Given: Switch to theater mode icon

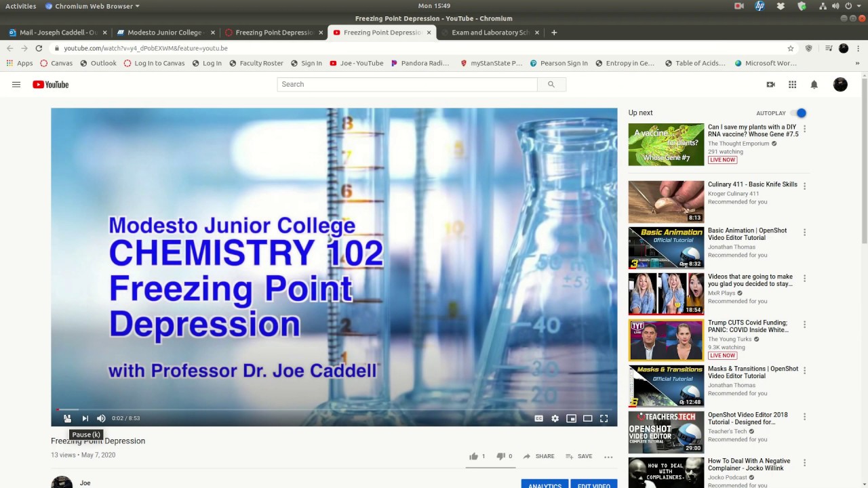Looking at the screenshot, I should click(x=588, y=418).
